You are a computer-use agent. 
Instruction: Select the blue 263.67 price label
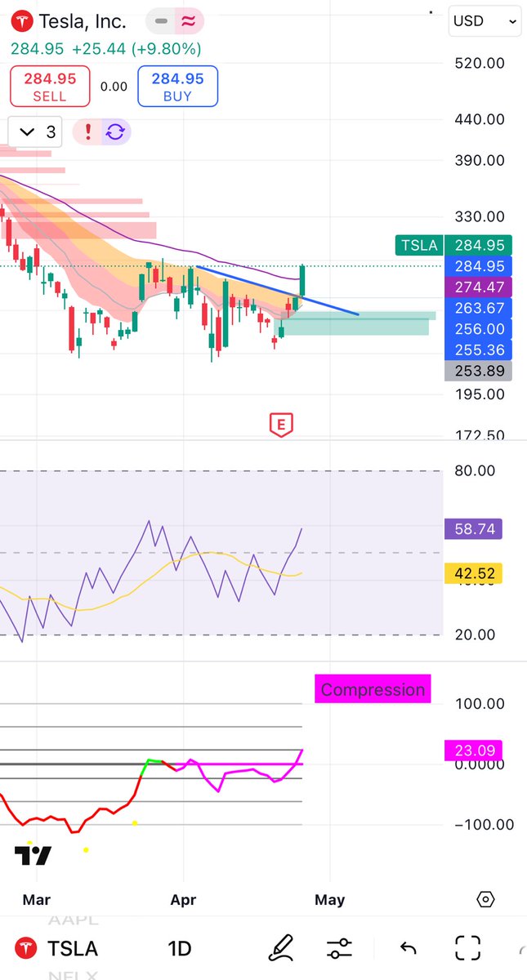tap(477, 308)
